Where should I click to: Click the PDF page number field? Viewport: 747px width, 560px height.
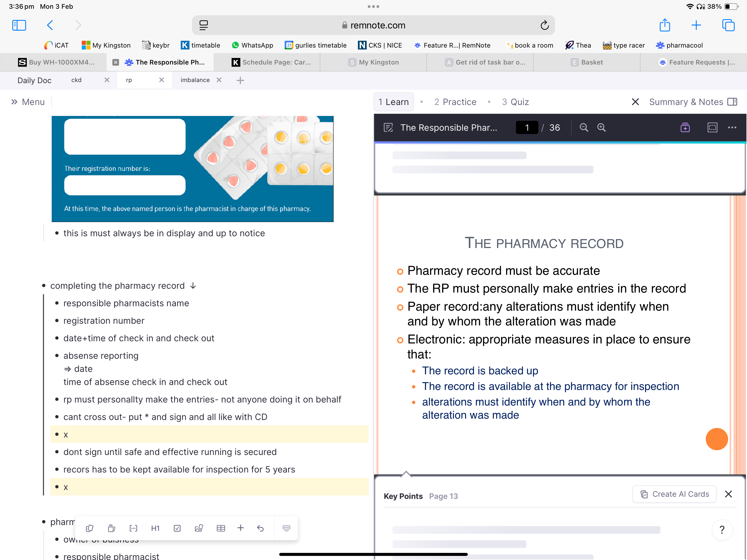527,127
